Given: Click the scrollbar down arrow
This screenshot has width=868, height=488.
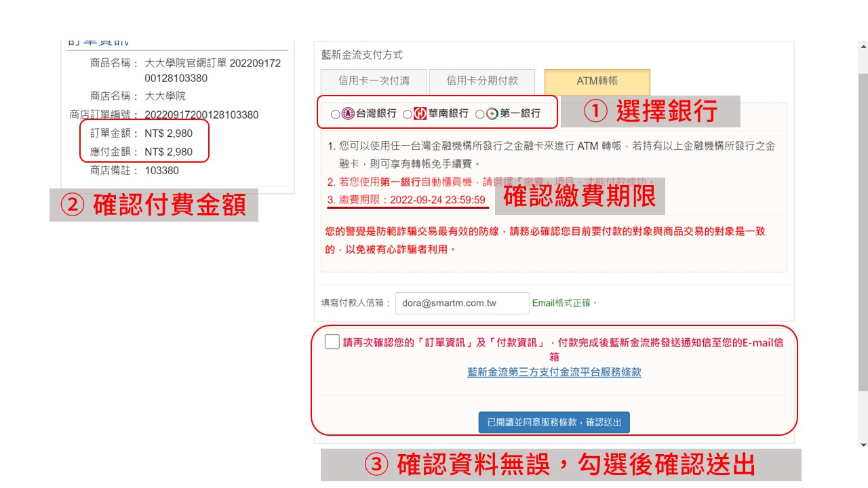Looking at the screenshot, I should [x=863, y=445].
